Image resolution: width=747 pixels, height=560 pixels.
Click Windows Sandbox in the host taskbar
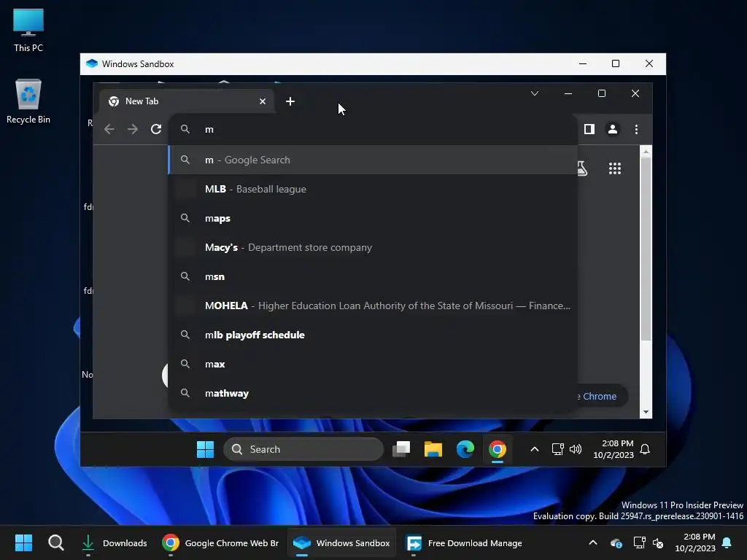[x=341, y=542]
